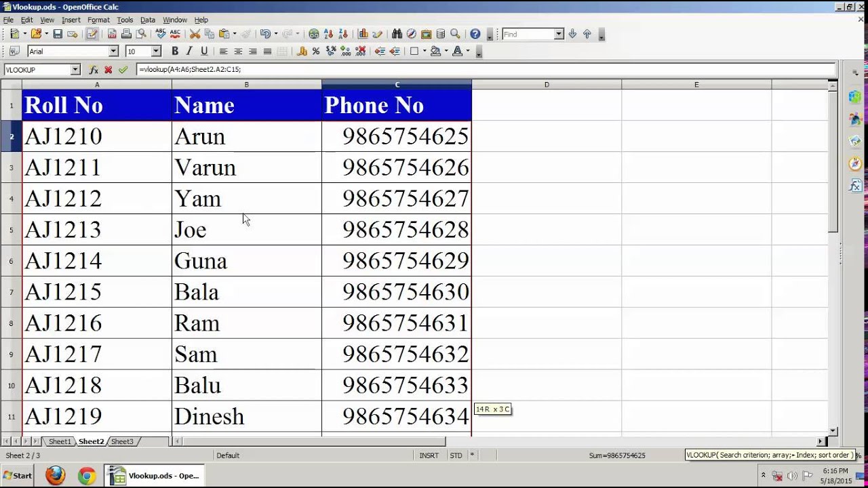Find Next down arrow icon
This screenshot has width=868, height=488.
tap(572, 34)
